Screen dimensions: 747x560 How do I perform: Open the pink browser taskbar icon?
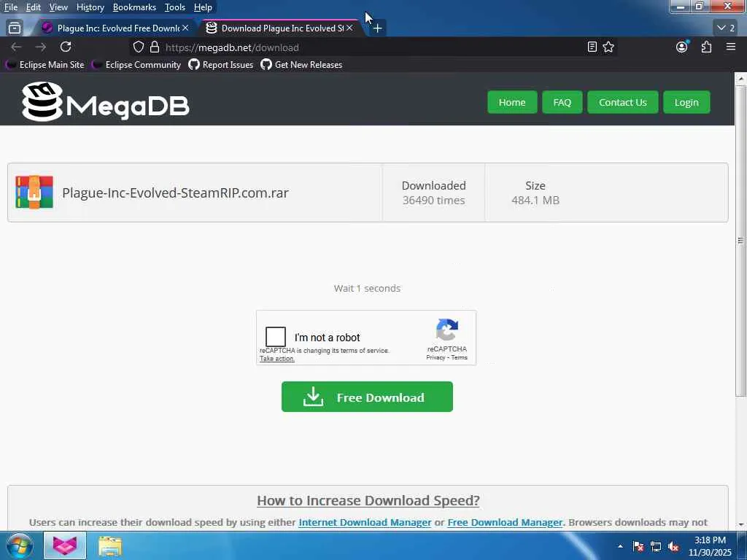pyautogui.click(x=65, y=545)
